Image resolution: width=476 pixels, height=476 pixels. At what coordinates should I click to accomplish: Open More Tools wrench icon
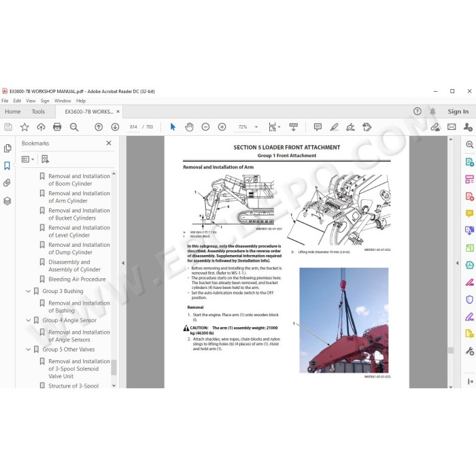tap(469, 352)
